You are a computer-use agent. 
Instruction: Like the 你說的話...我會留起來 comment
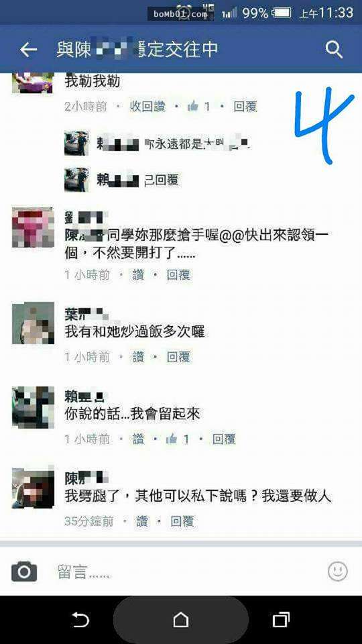point(138,439)
